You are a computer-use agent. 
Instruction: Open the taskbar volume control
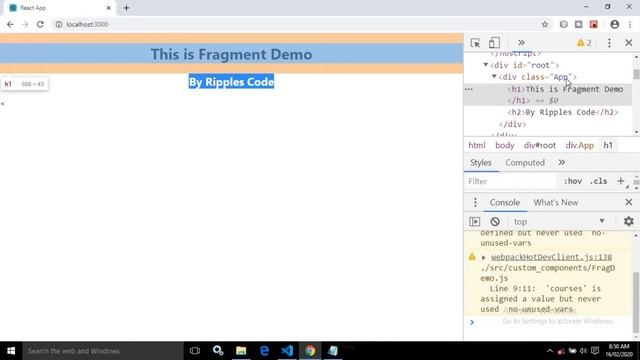583,351
